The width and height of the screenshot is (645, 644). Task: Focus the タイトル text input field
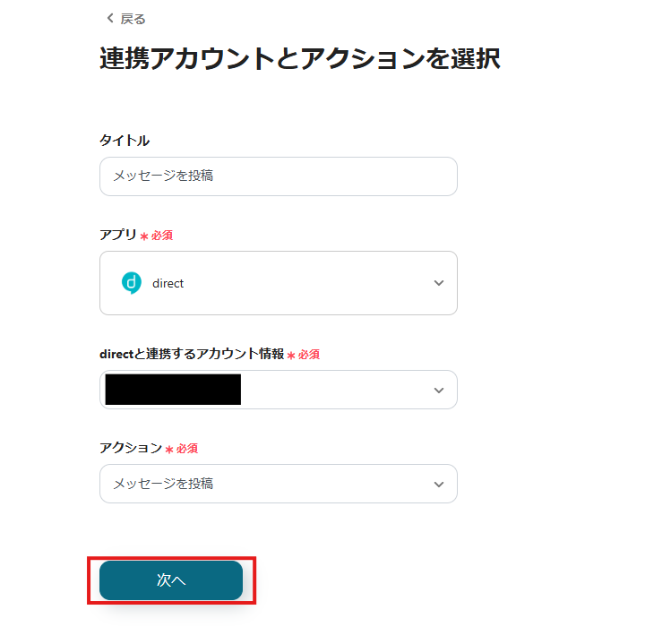click(278, 176)
